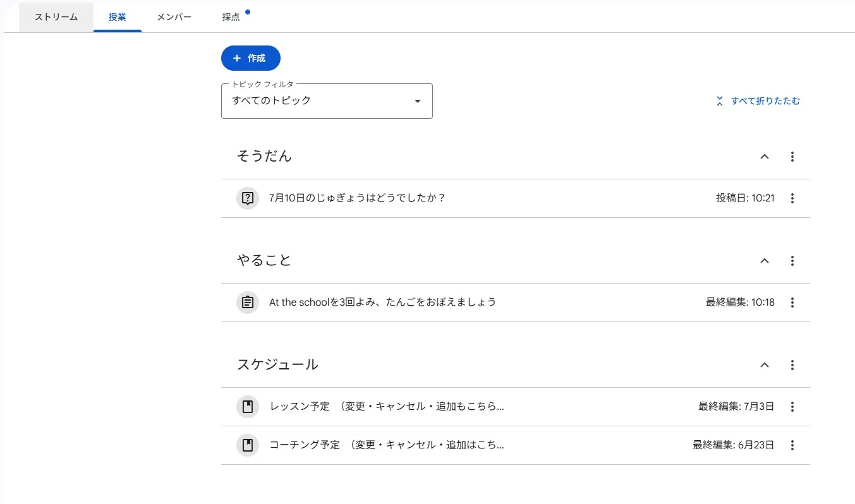Click the material icon beside レッスン予定

248,407
